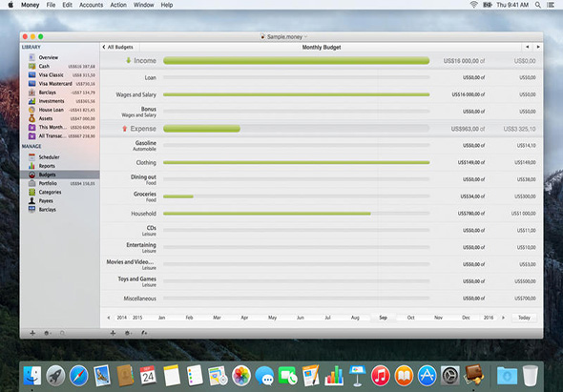Move the timeline back with its left arrow
The height and width of the screenshot is (392, 563).
point(109,318)
